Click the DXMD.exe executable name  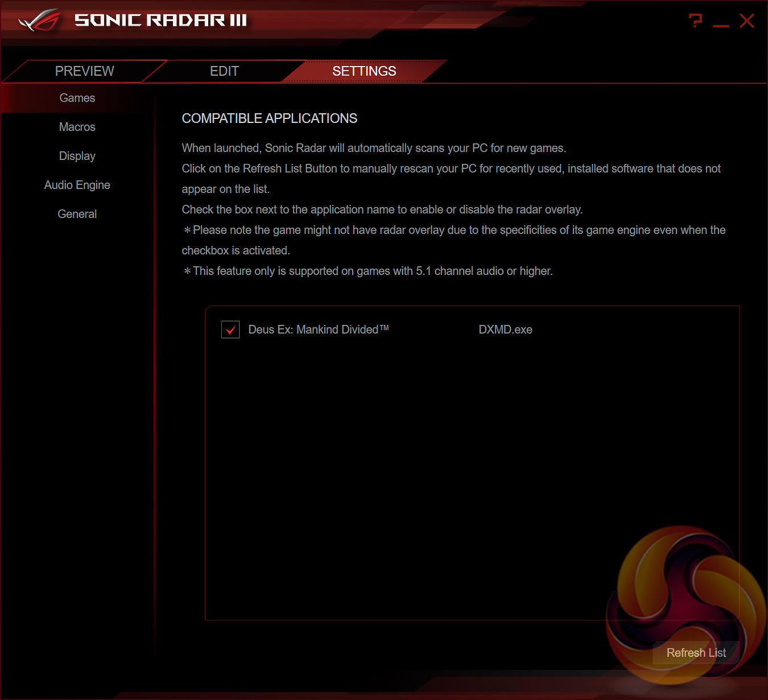click(506, 330)
